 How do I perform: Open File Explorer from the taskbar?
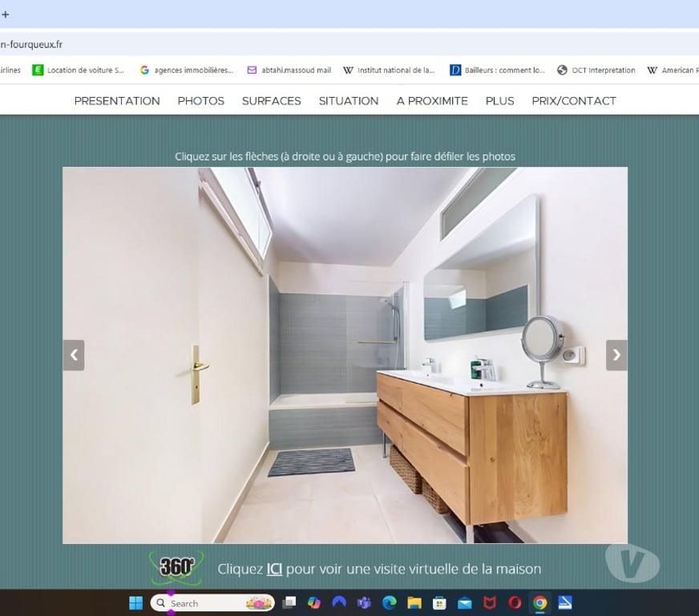click(x=414, y=603)
